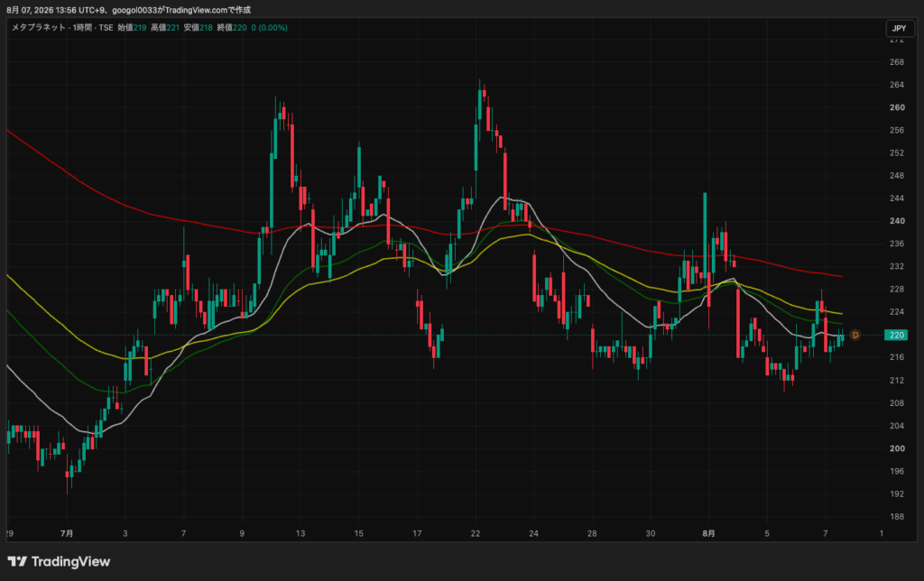Click price axis label 212
This screenshot has width=924, height=581.
897,381
